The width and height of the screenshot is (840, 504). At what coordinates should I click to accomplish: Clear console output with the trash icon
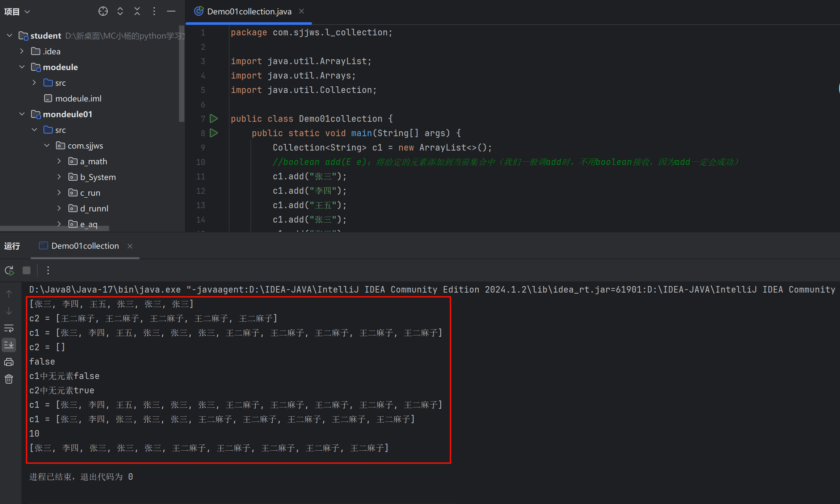click(9, 379)
